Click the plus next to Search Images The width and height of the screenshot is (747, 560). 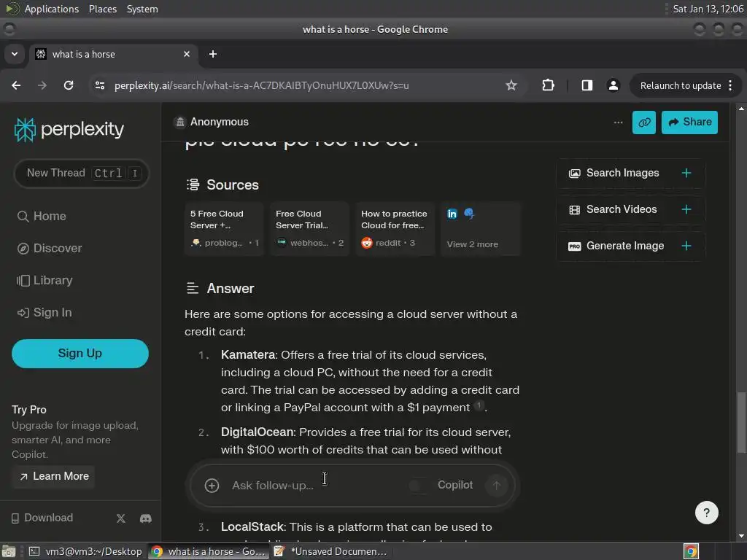[686, 173]
